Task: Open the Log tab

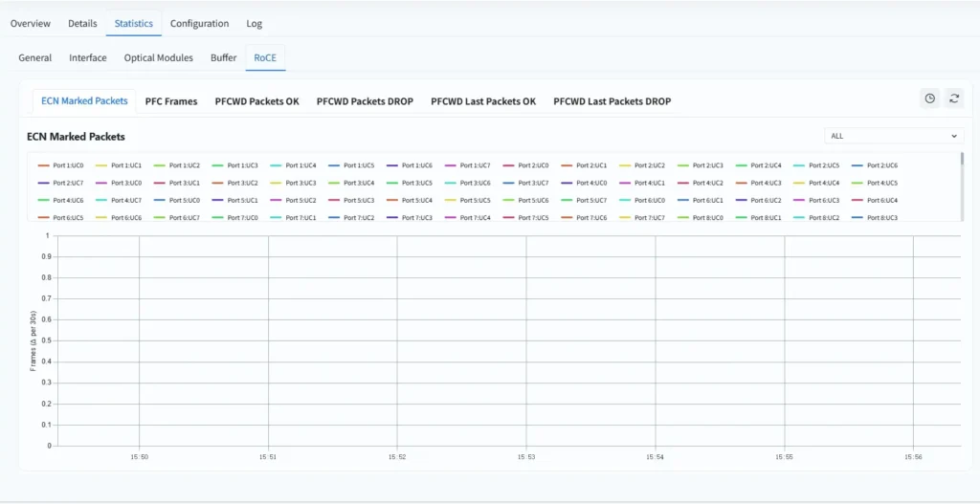Action: pos(254,23)
